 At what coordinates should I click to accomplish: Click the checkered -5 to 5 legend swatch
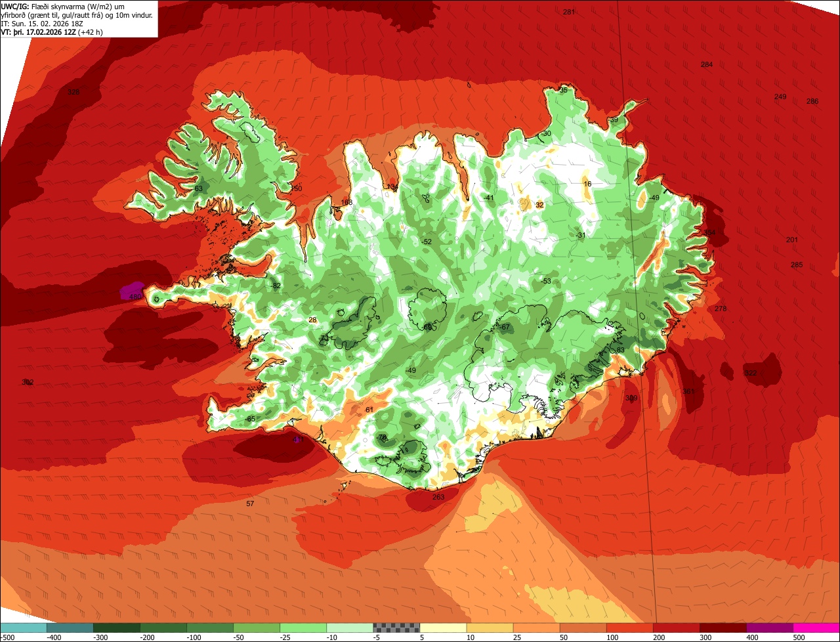(x=396, y=628)
